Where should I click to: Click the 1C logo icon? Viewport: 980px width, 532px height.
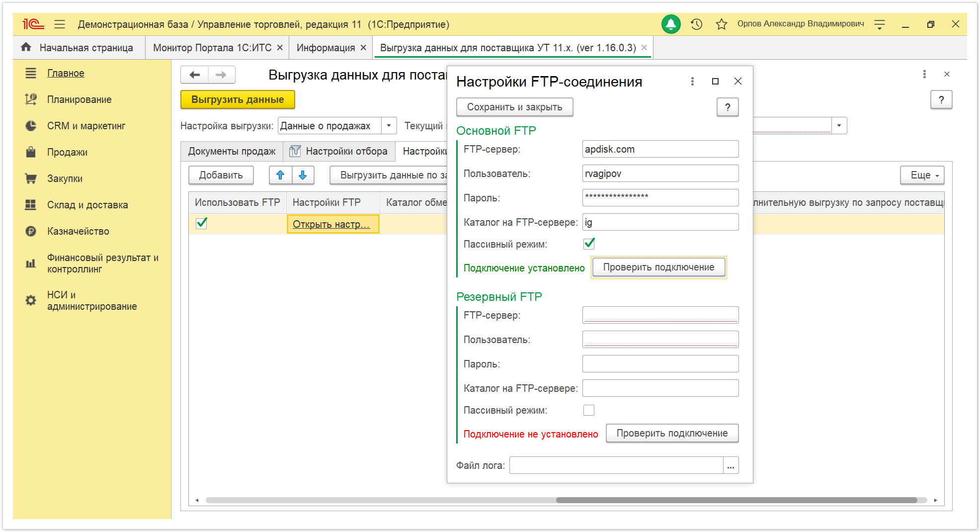click(x=33, y=24)
